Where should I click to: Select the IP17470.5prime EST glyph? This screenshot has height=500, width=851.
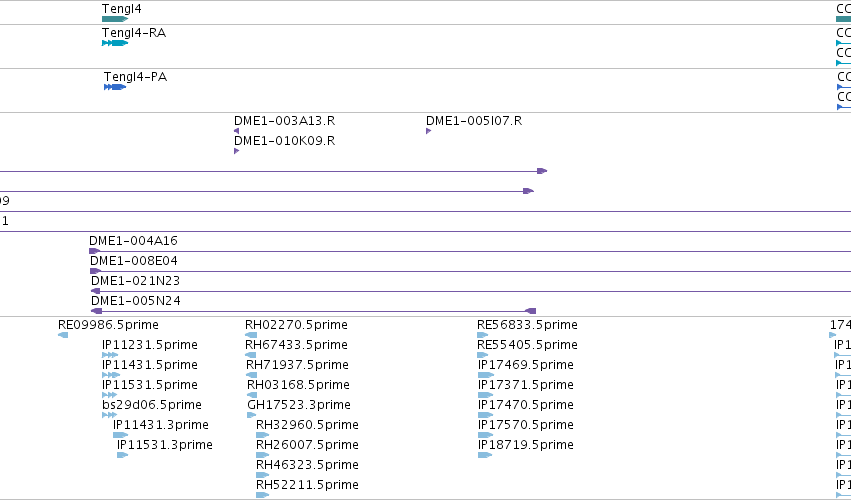[486, 415]
